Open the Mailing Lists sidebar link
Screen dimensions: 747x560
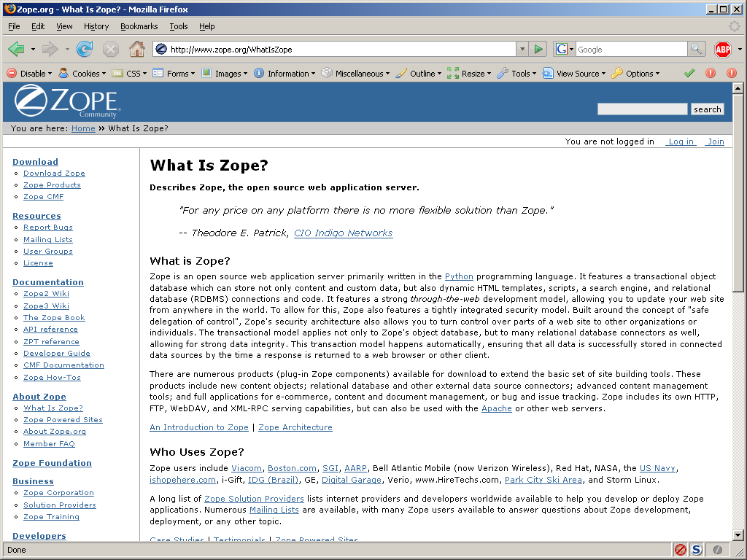tap(48, 239)
